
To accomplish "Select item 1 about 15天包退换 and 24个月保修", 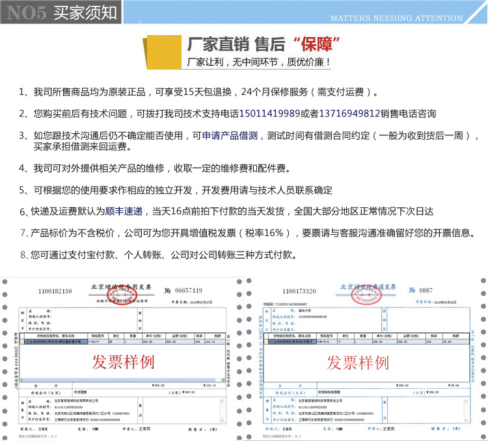I will point(198,92).
